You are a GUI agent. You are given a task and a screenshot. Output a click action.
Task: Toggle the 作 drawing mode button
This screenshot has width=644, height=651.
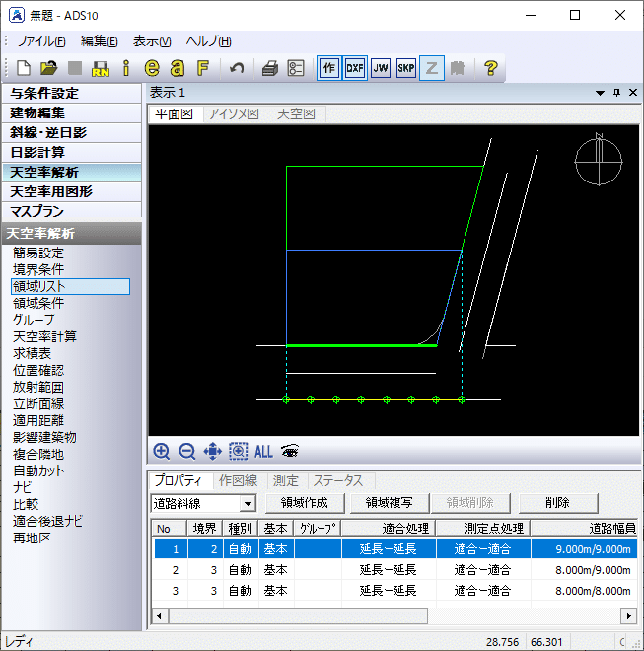point(328,68)
